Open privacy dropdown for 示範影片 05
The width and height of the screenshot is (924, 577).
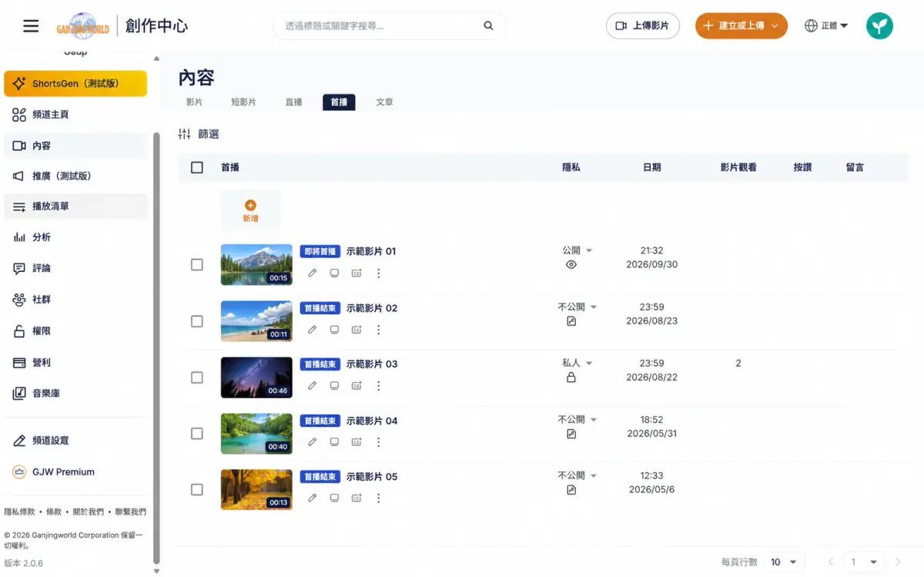tap(577, 475)
